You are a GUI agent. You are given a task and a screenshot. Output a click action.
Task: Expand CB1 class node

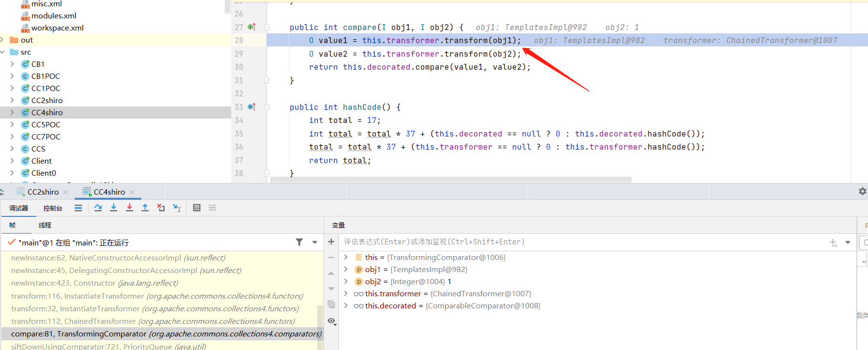[x=12, y=64]
